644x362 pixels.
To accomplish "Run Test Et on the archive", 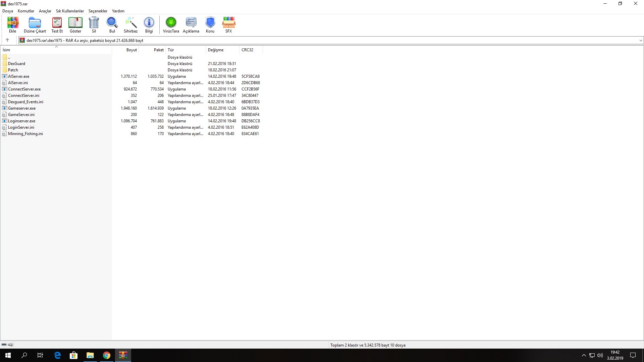I will (57, 25).
